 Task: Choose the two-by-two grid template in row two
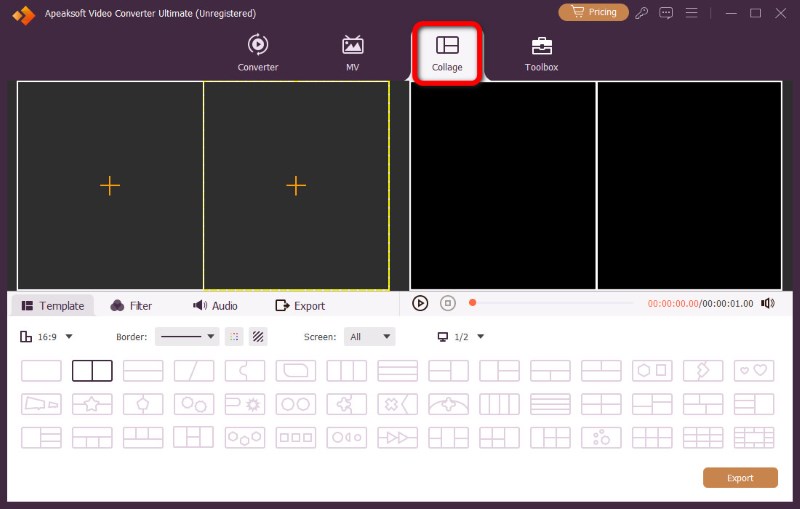(601, 404)
